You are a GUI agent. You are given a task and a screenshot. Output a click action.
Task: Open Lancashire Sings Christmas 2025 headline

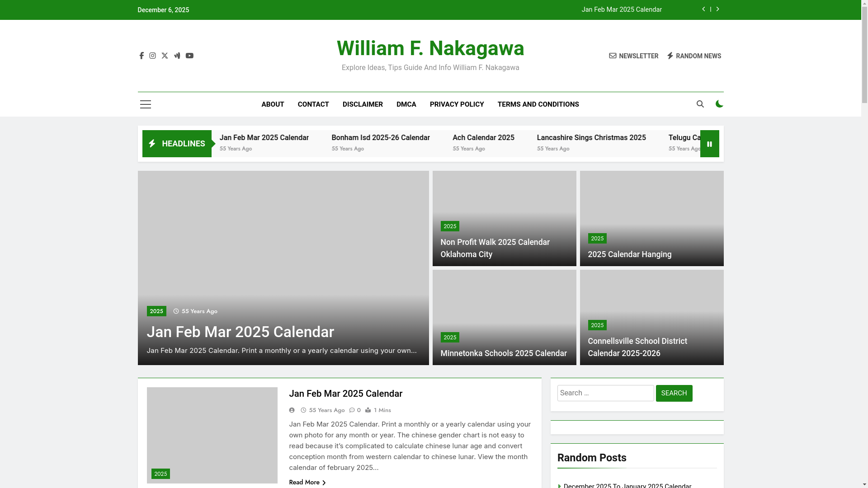click(591, 138)
